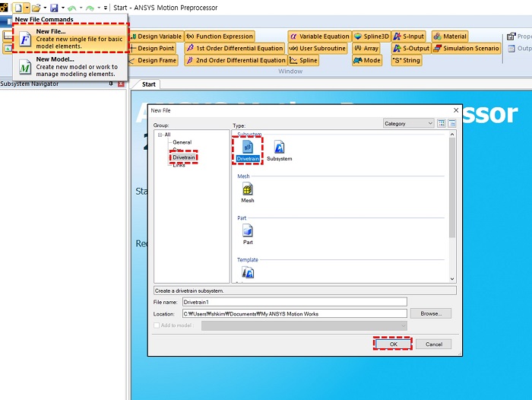Add a Design Frame

pos(154,60)
